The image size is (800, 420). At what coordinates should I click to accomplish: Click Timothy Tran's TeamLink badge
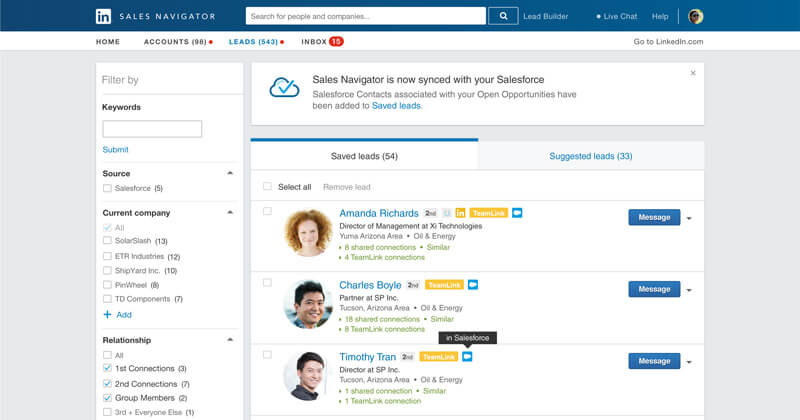(x=439, y=357)
